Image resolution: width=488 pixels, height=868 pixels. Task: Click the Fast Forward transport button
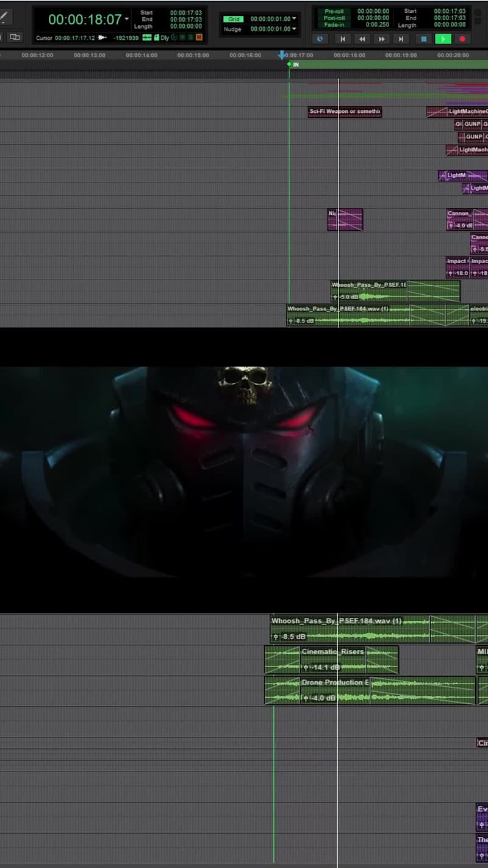pos(382,39)
